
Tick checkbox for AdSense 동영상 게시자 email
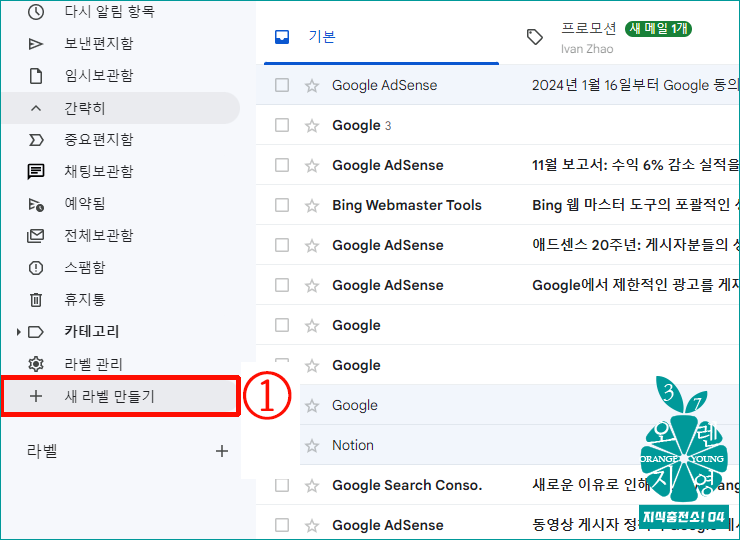[282, 525]
